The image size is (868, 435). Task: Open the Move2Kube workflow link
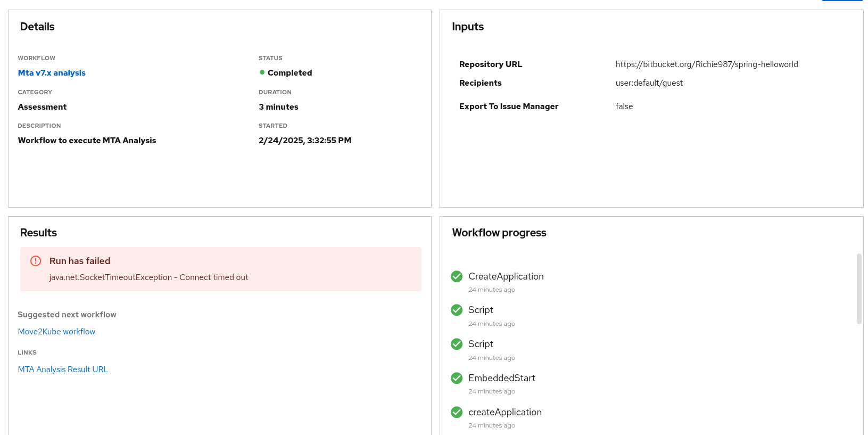click(x=56, y=332)
